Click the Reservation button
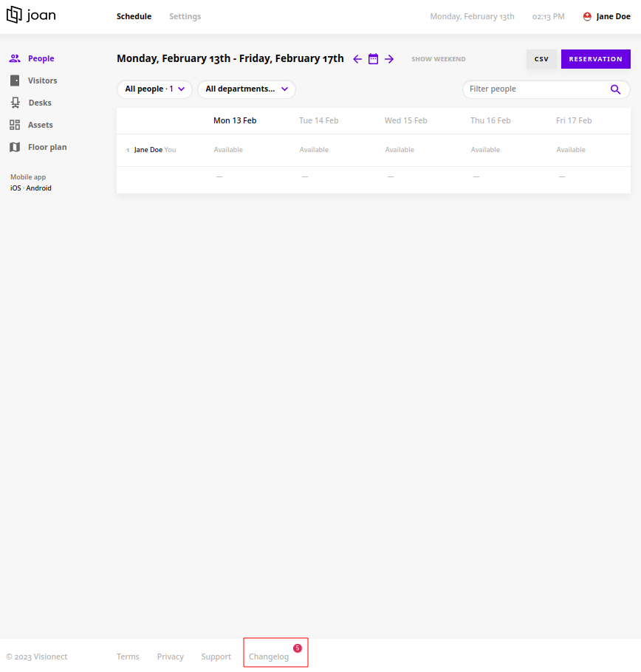The width and height of the screenshot is (641, 672). pos(595,59)
